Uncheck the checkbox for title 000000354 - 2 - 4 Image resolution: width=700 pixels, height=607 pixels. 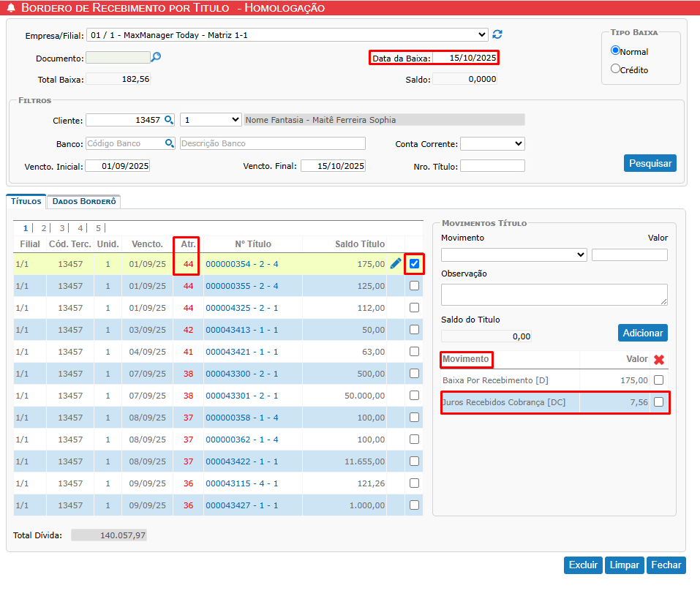(415, 264)
